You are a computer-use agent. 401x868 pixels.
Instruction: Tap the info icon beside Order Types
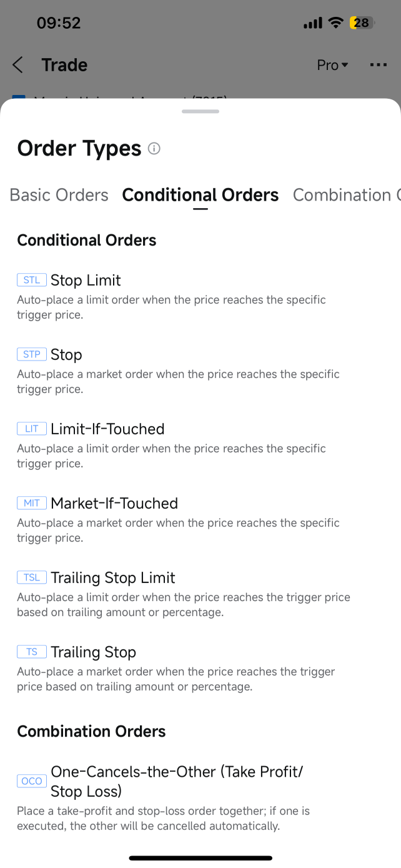(154, 149)
